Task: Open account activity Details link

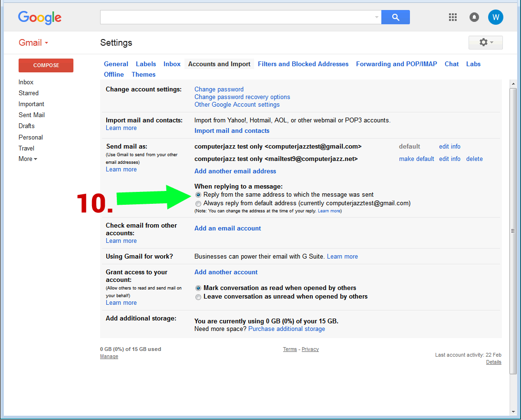Action: tap(493, 362)
